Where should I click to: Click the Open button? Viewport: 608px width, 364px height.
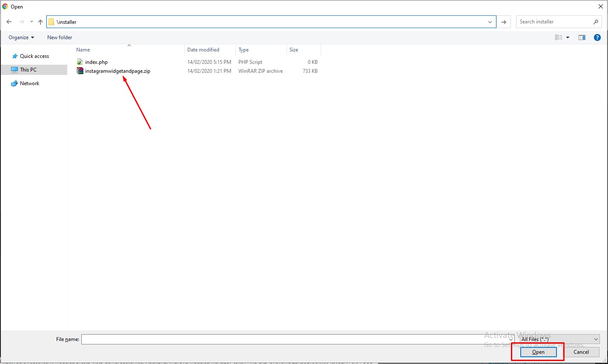538,352
